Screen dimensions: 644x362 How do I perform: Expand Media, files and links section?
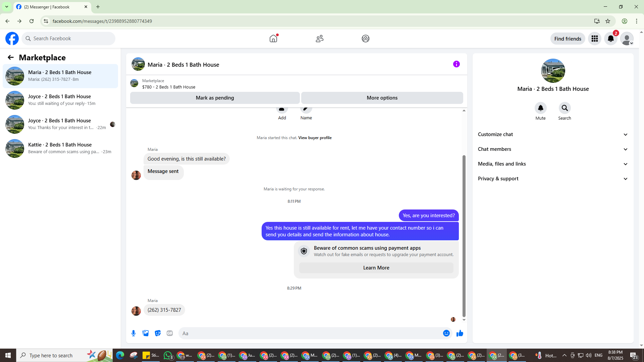(x=553, y=164)
